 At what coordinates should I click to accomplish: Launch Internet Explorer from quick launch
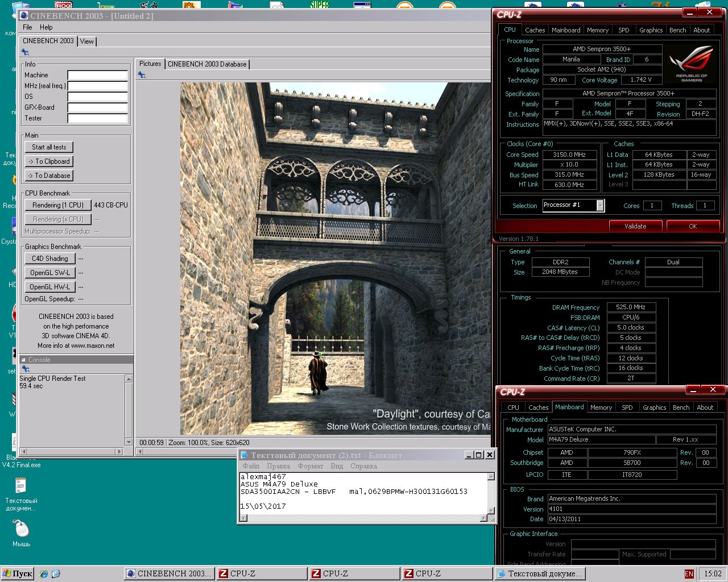click(44, 573)
